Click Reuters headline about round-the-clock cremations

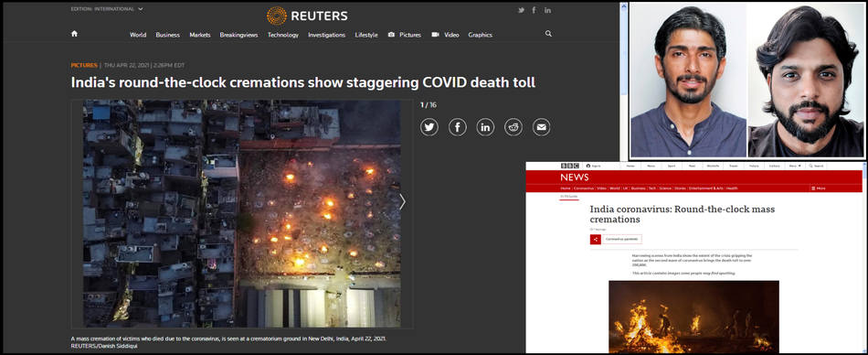pyautogui.click(x=302, y=83)
